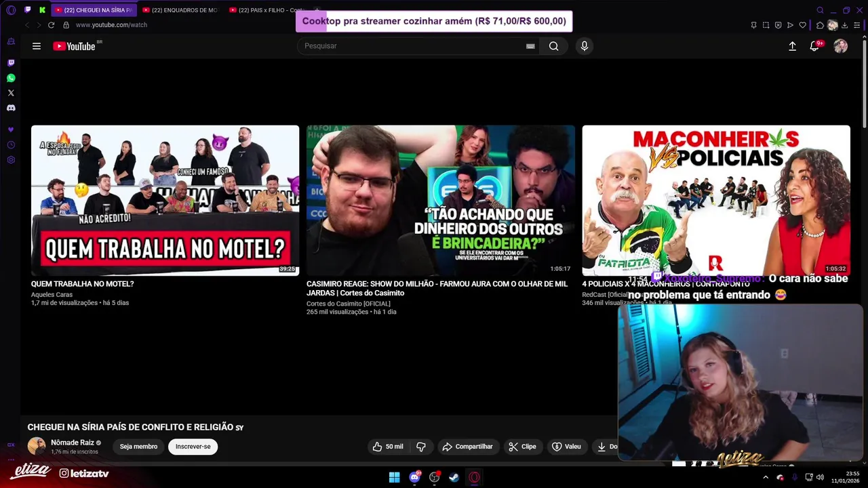Screen dimensions: 868x488
Task: Open the Opera snapshot tool icon
Action: coord(766,25)
